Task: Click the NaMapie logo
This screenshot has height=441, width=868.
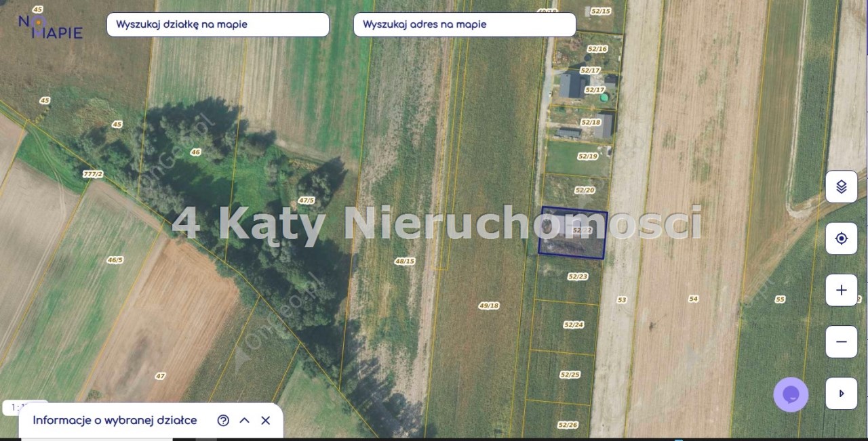Action: click(x=50, y=27)
